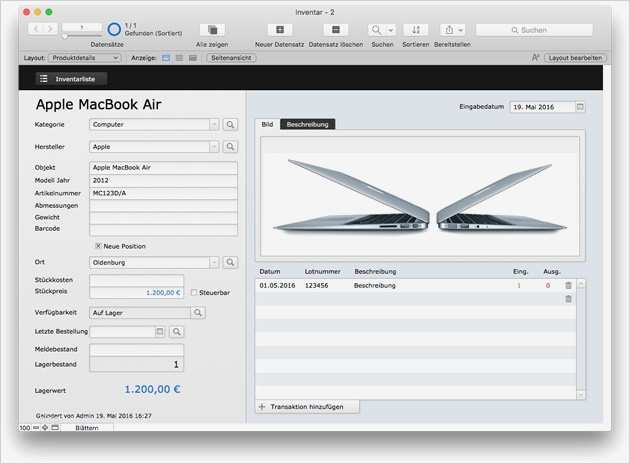The width and height of the screenshot is (630, 464).
Task: Expand the Hersteller dropdown
Action: tap(214, 147)
